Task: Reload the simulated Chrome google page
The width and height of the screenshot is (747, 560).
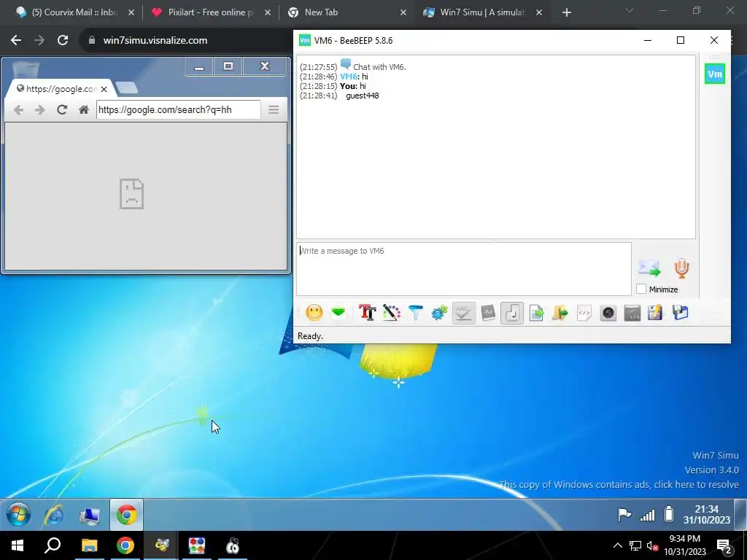Action: click(x=62, y=110)
